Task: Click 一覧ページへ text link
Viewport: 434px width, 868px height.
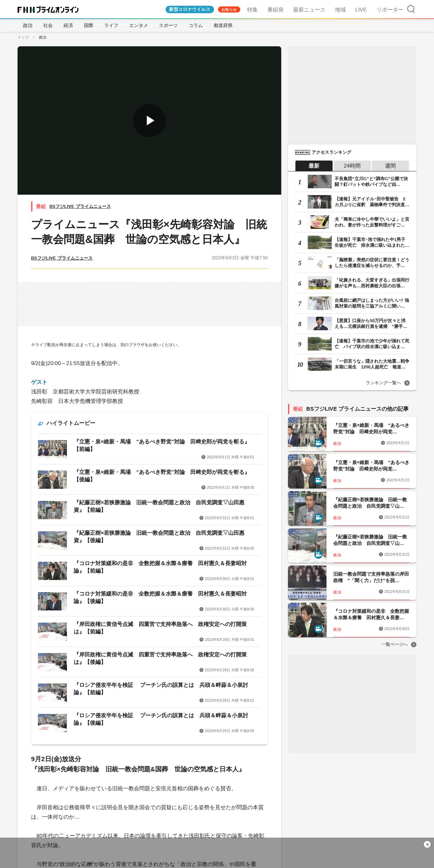Action: coord(394,645)
